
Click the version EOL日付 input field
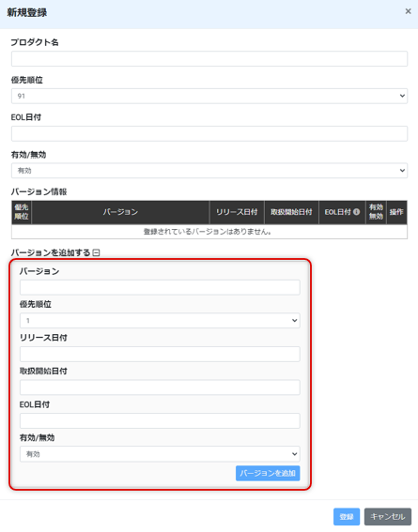tap(160, 420)
